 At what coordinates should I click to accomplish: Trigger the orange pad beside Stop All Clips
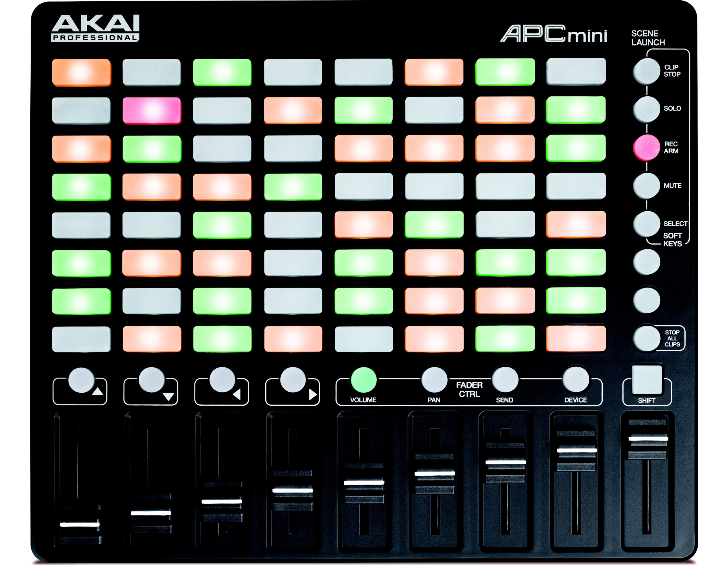[576, 339]
